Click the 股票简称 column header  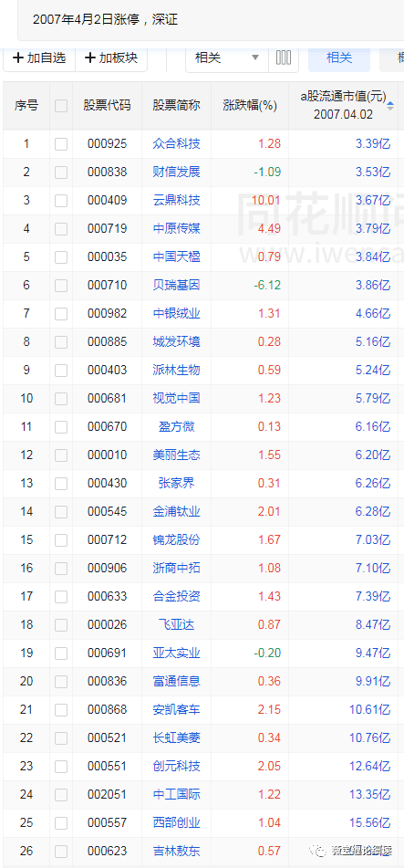177,105
